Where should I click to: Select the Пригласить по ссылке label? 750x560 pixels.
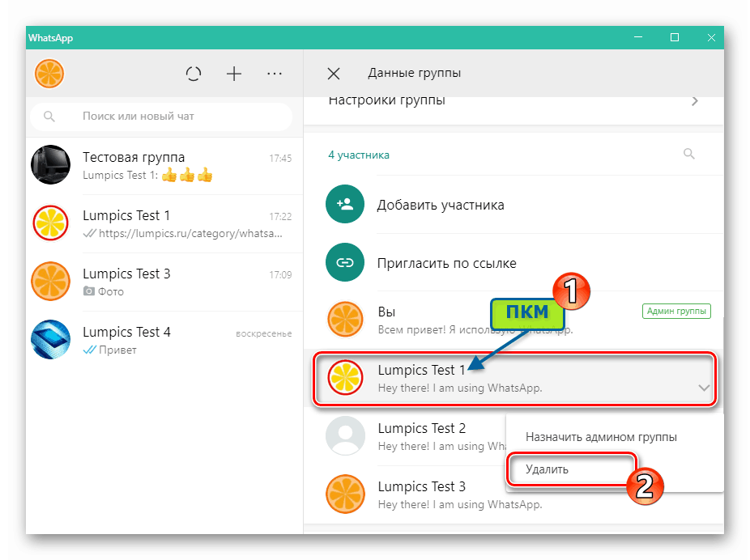447,263
